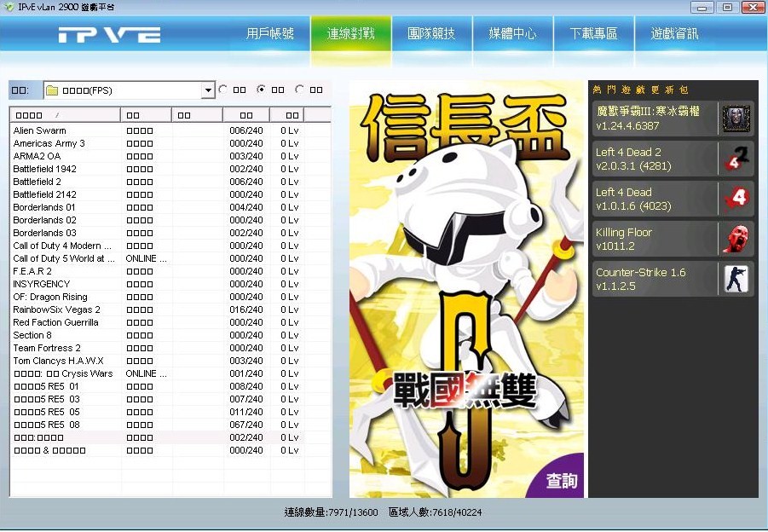Viewport: 768px width, 532px height.
Task: Open the 用戶帳號 tab
Action: click(270, 34)
